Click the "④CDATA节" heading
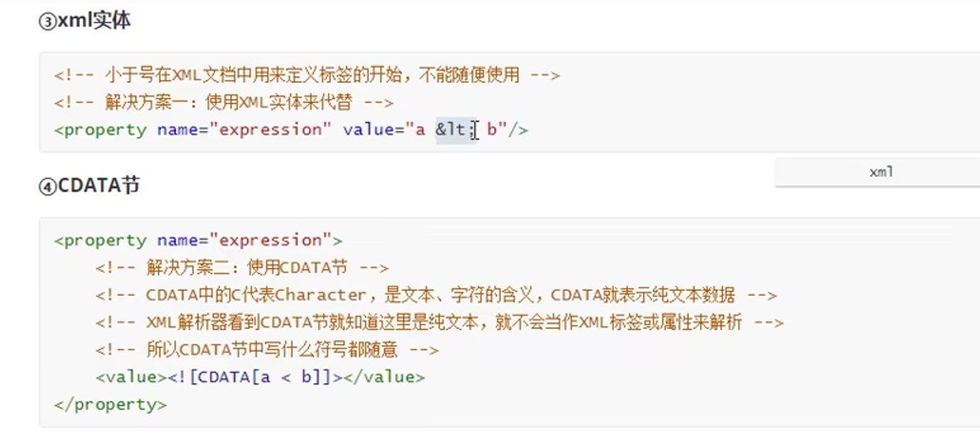 pos(90,186)
